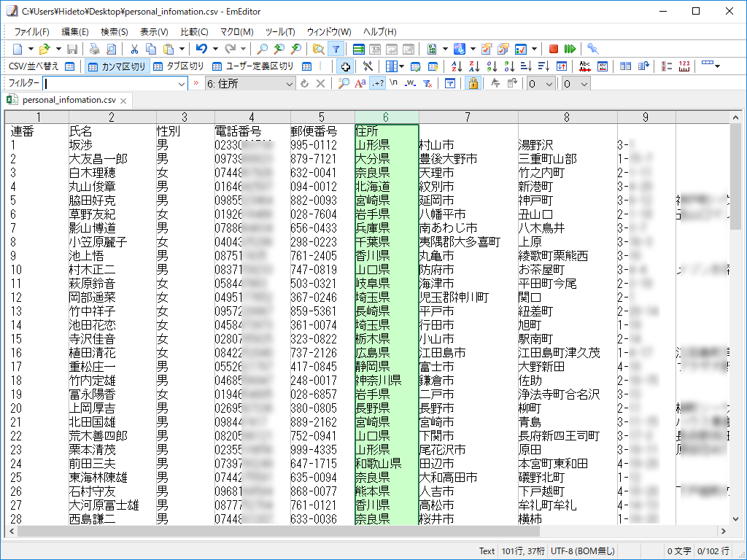Click the Find magnifier icon in toolbar

pyautogui.click(x=262, y=49)
